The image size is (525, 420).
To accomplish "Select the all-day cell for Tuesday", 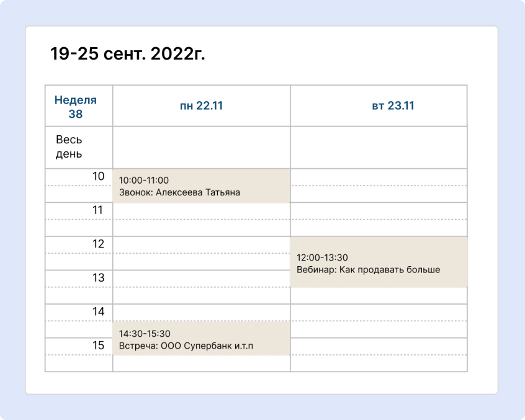I will (379, 148).
